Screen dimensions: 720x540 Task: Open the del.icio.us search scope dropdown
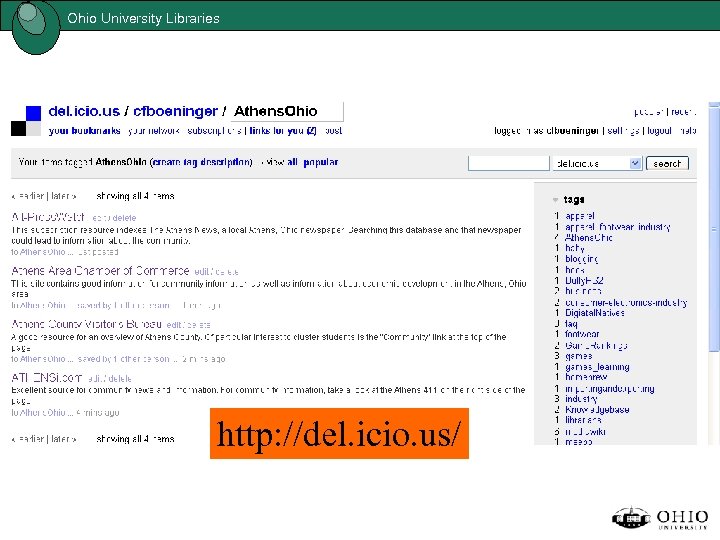coord(596,163)
